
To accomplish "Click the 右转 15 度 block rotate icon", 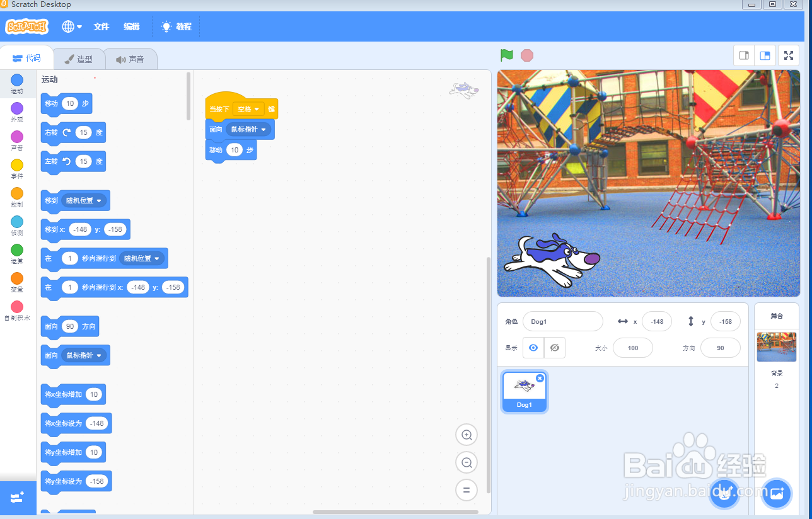I will [x=66, y=132].
